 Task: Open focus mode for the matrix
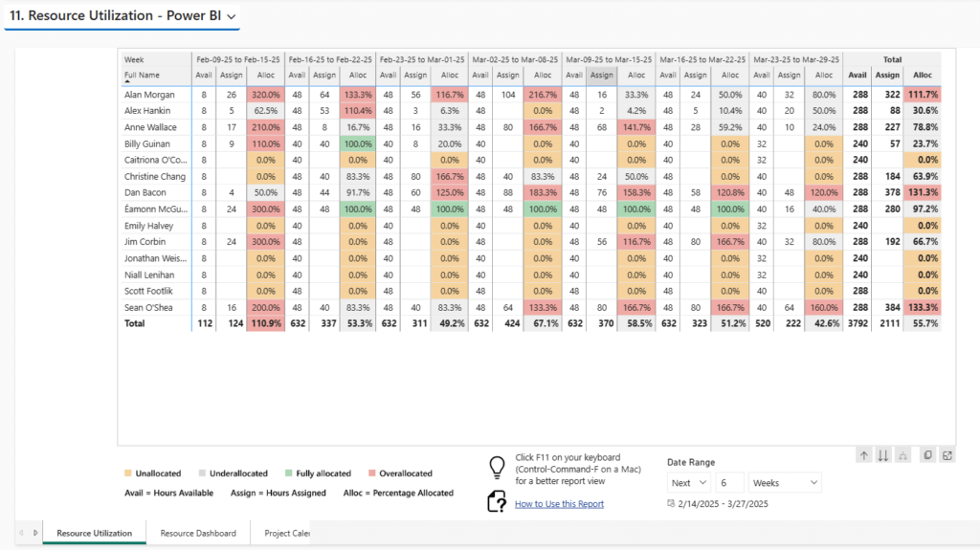tap(947, 456)
